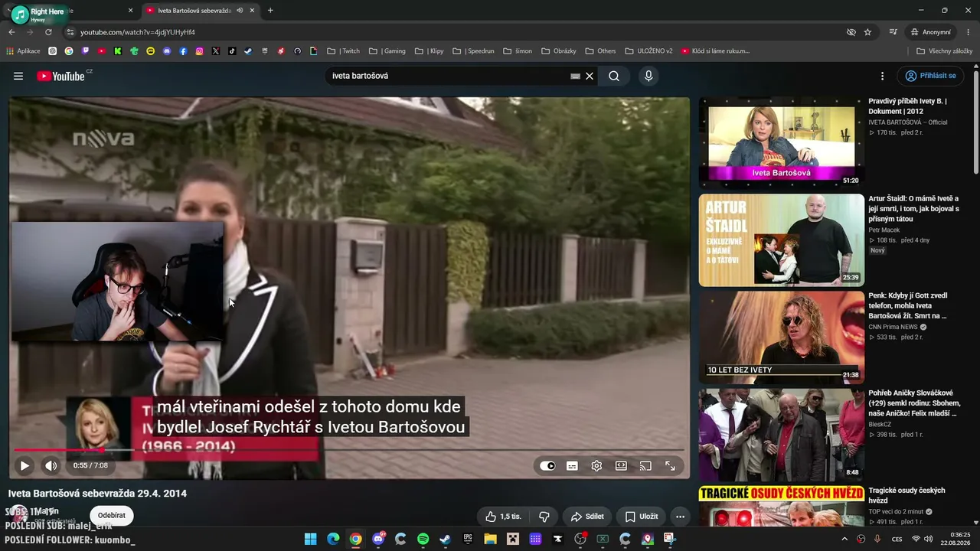Close the Iveta Bartošová sebevražda tab
Viewport: 980px width, 551px height.
252,11
